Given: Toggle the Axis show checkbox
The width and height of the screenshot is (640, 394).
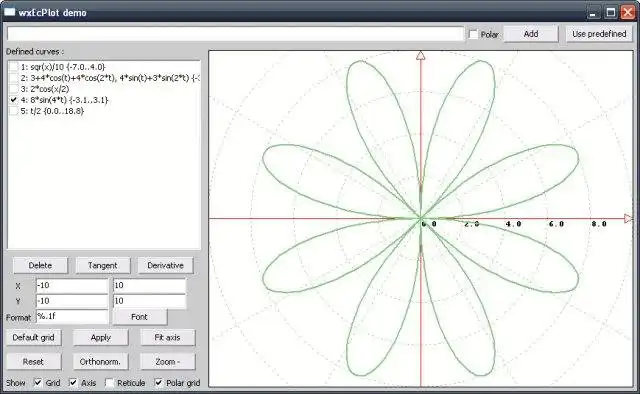Looking at the screenshot, I should click(73, 383).
